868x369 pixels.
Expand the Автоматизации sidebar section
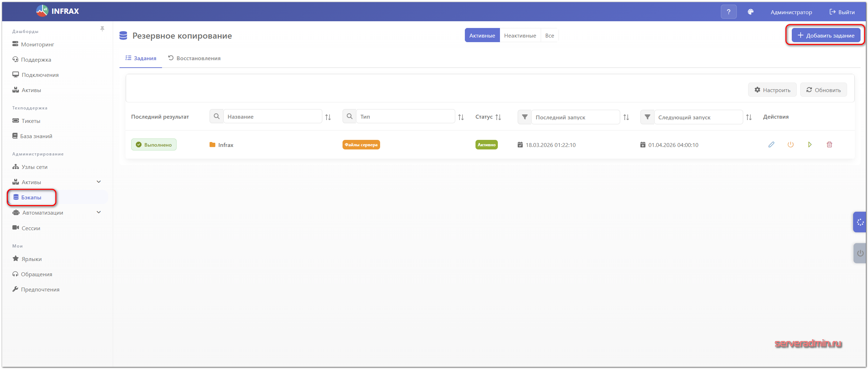pyautogui.click(x=99, y=212)
